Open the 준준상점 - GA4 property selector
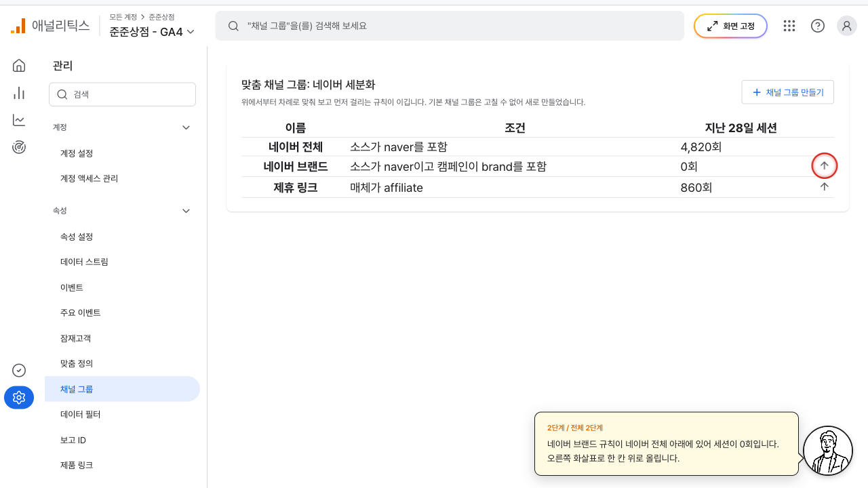Image resolution: width=868 pixels, height=488 pixels. click(152, 31)
